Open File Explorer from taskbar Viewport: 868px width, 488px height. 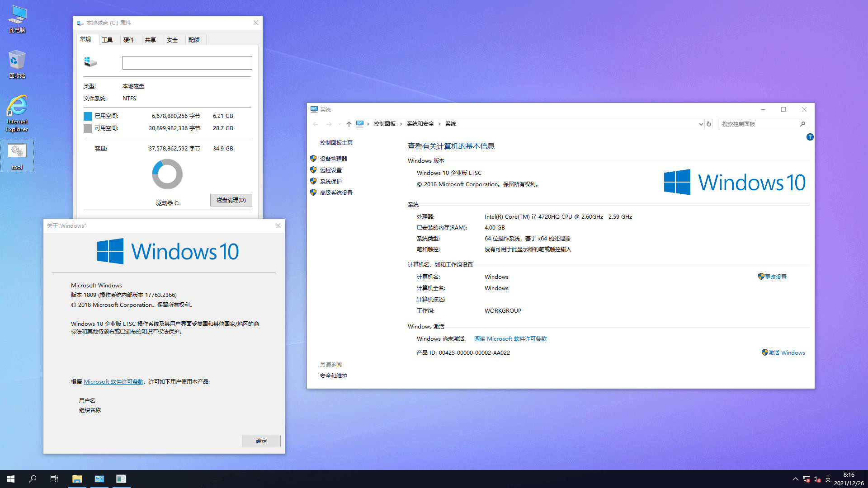click(77, 479)
